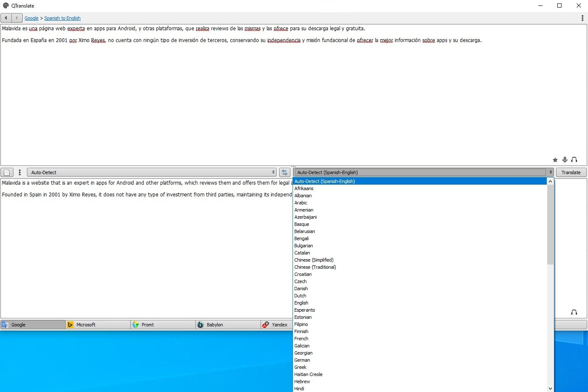Pick Hindi from the language list
Screen dimensions: 588x392
(420, 389)
